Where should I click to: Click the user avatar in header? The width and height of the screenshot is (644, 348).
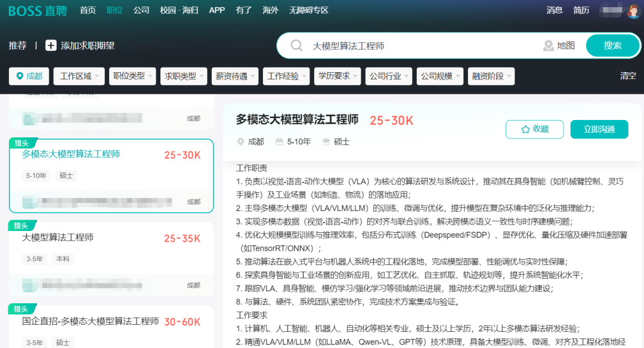point(633,11)
